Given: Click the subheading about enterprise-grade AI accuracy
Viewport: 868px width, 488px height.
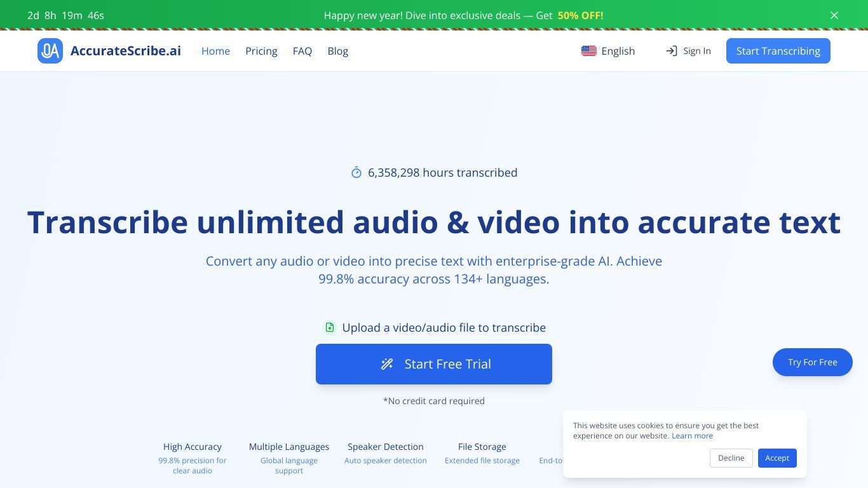Looking at the screenshot, I should 434,270.
